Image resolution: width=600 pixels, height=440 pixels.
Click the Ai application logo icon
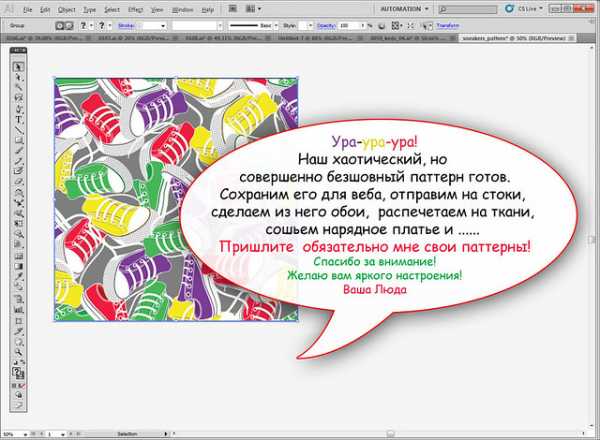click(x=9, y=8)
